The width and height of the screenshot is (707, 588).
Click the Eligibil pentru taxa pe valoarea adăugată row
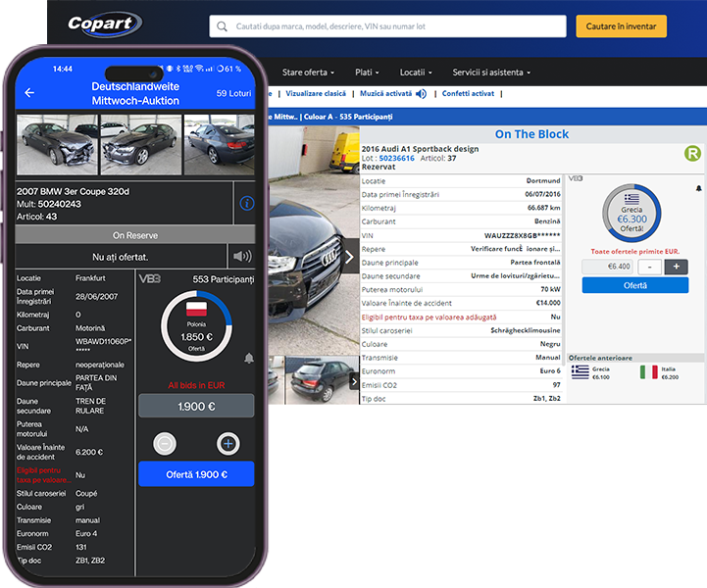[461, 318]
